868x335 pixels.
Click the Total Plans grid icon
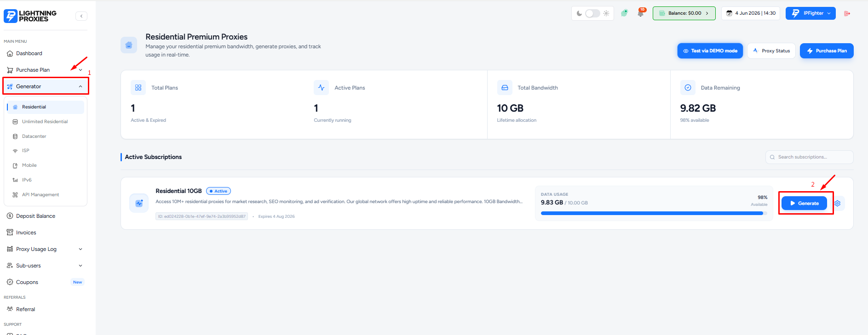pos(138,88)
